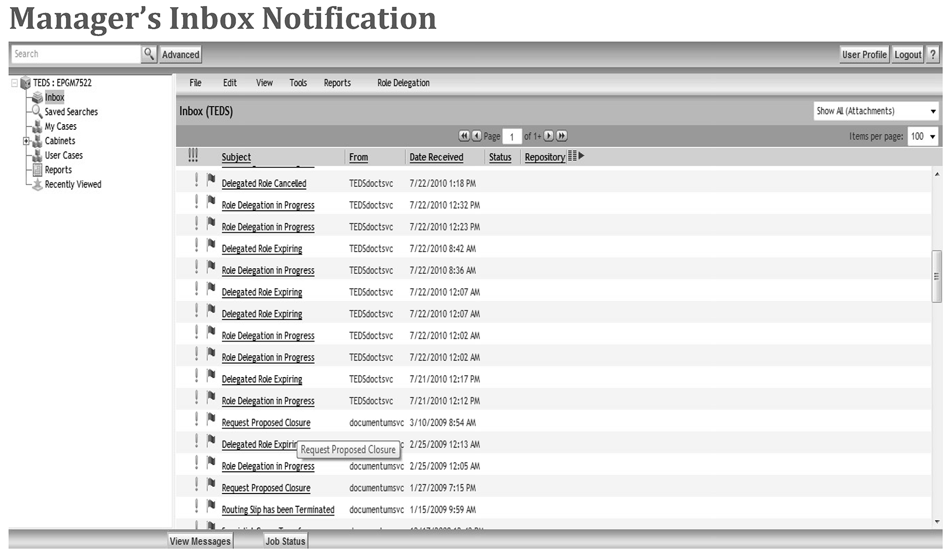This screenshot has height=560, width=951.
Task: Open the Items per page dropdown
Action: click(922, 136)
